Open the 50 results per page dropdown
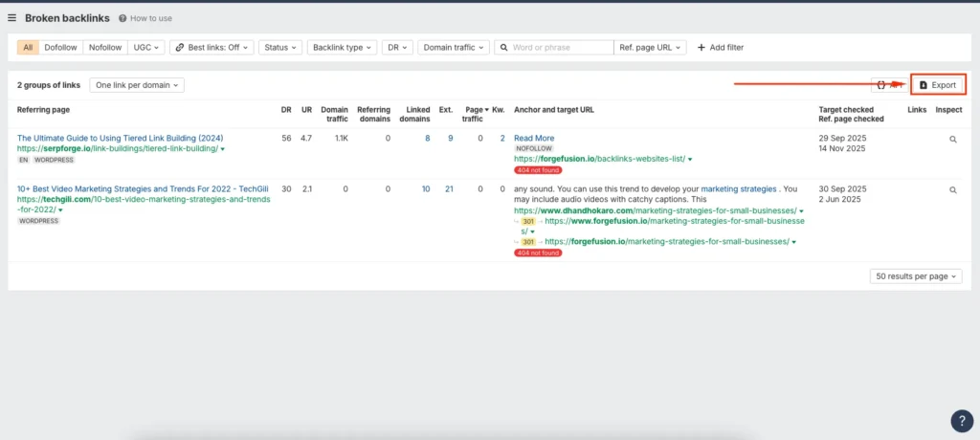The image size is (980, 440). click(x=916, y=276)
